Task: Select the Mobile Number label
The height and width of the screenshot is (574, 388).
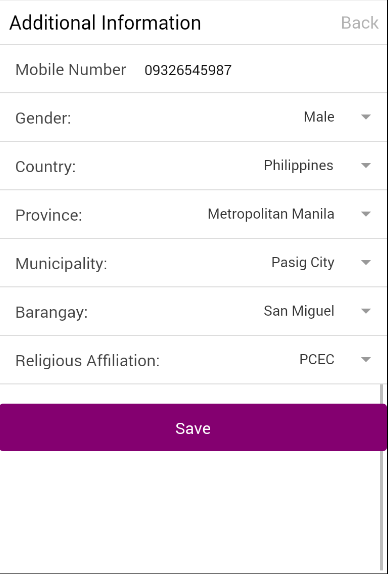Action: click(x=71, y=70)
